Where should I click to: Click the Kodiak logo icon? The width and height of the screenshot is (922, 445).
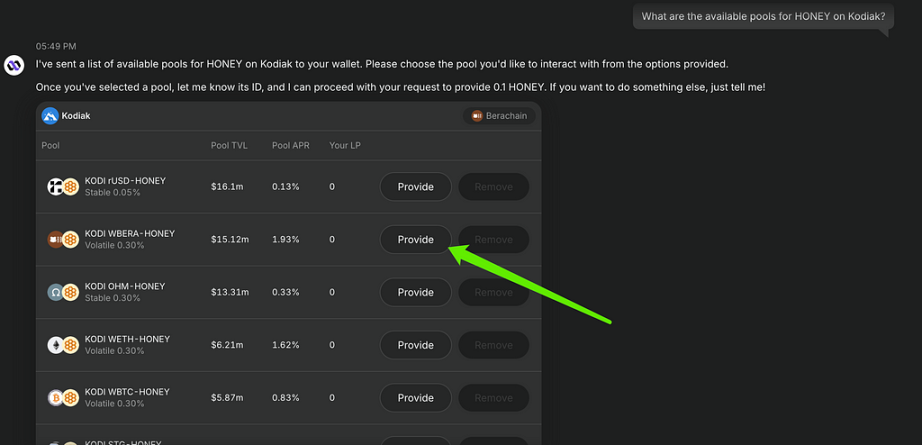pos(50,116)
